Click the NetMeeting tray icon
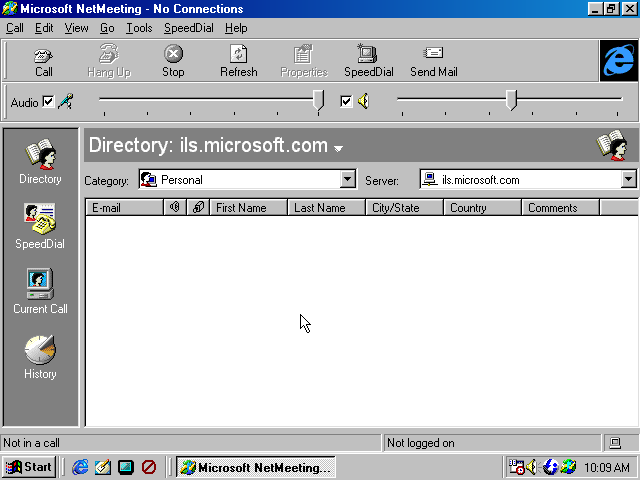This screenshot has height=480, width=640. pyautogui.click(x=568, y=467)
